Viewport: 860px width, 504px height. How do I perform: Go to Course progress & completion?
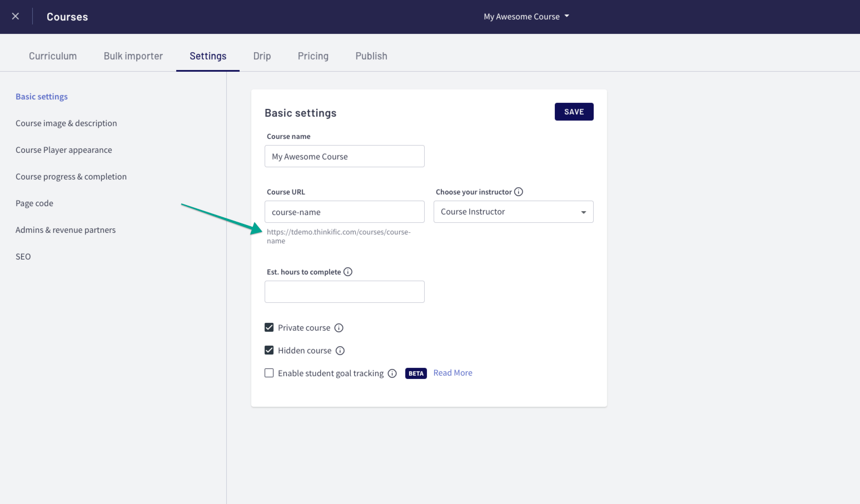[x=71, y=177]
